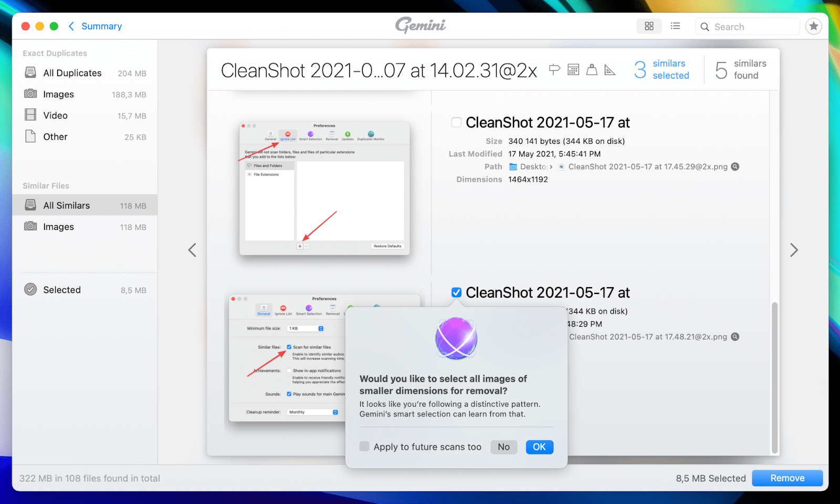Enable Apply to future scans too
This screenshot has height=504, width=840.
point(364,446)
